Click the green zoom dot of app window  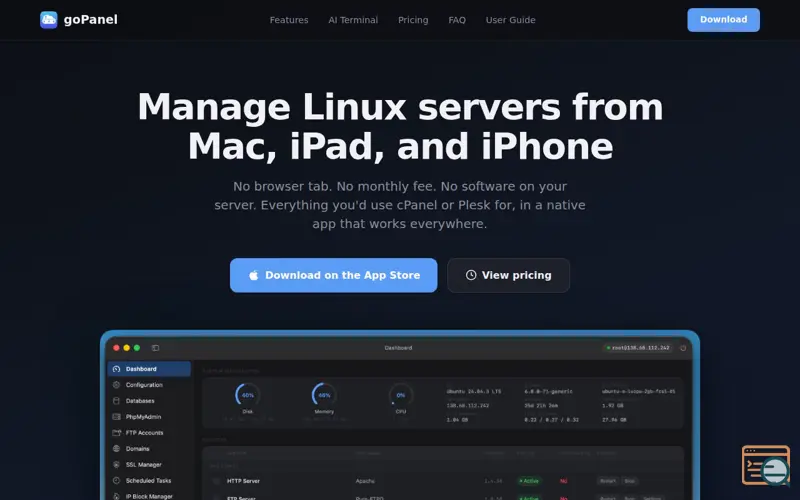(x=137, y=348)
